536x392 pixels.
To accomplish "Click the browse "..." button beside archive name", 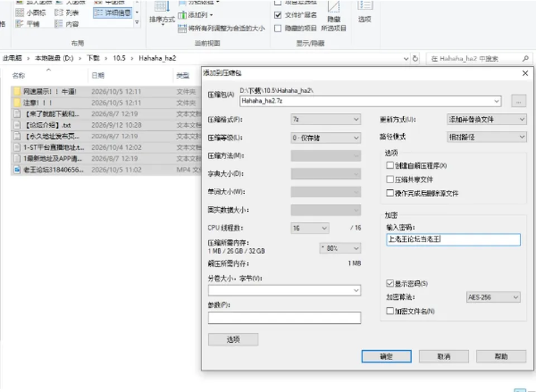I will [x=519, y=101].
